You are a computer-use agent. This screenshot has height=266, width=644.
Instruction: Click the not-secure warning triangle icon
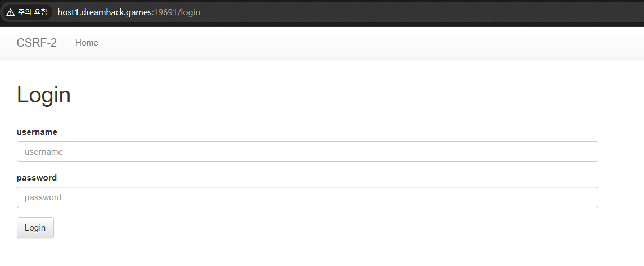11,12
